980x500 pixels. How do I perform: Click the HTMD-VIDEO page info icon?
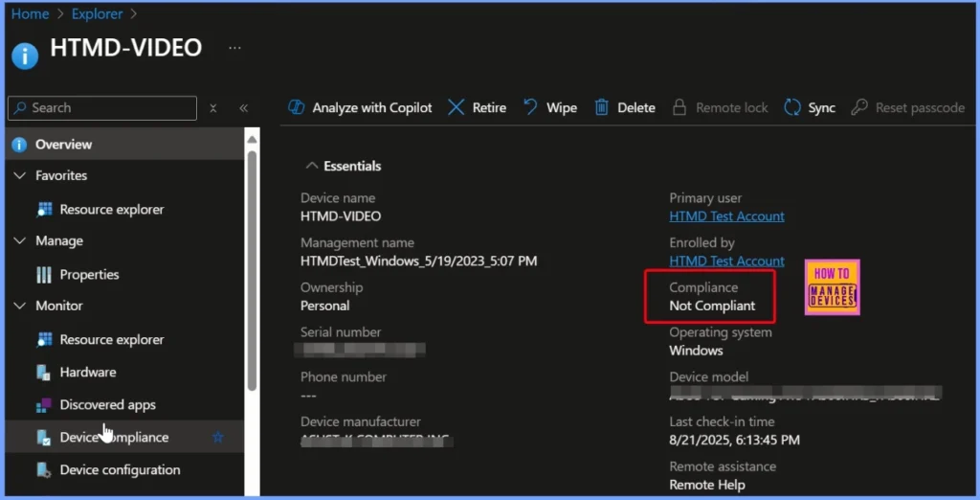pos(25,56)
